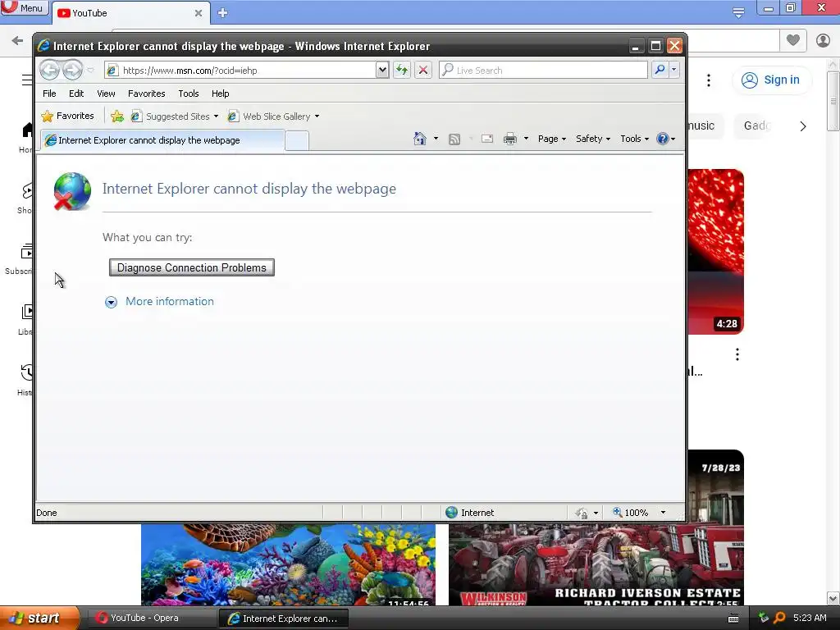
Task: Click the system tray search magnifier icon
Action: 779,618
